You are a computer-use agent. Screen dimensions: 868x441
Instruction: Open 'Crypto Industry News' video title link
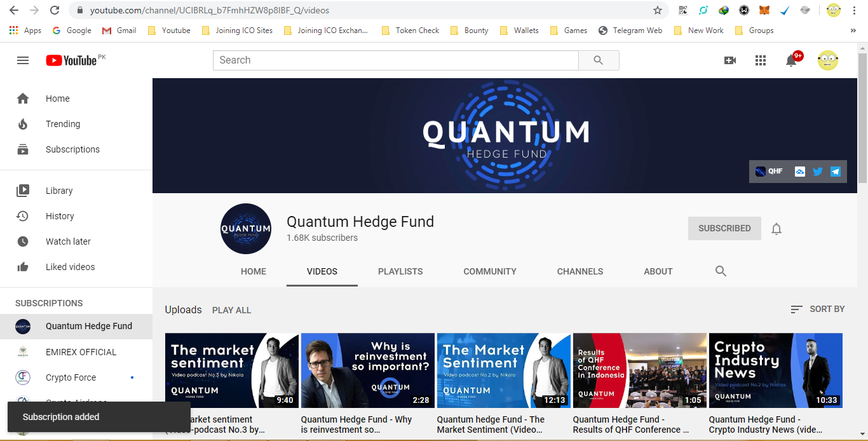(765, 424)
